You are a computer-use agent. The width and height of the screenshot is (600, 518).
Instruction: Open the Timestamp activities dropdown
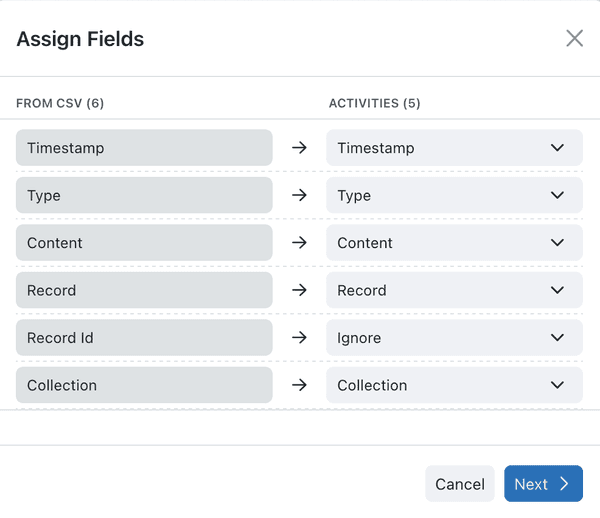pos(454,148)
